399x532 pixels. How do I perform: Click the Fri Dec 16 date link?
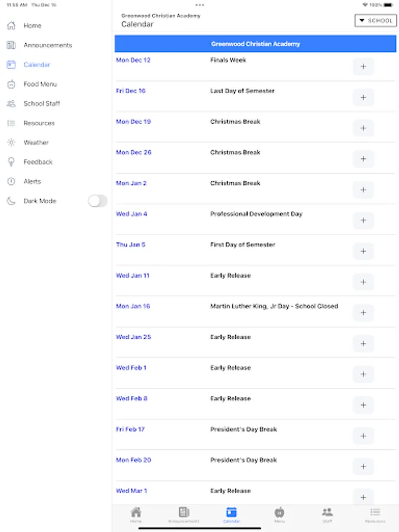coord(131,91)
